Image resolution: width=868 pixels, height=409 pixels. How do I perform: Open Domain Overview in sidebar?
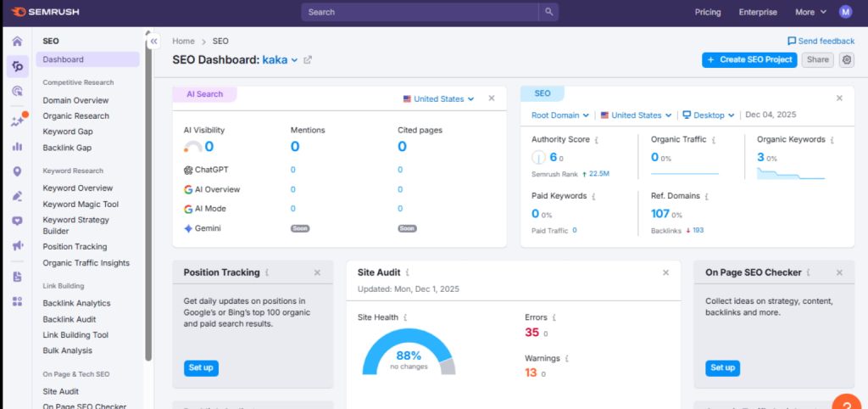75,100
